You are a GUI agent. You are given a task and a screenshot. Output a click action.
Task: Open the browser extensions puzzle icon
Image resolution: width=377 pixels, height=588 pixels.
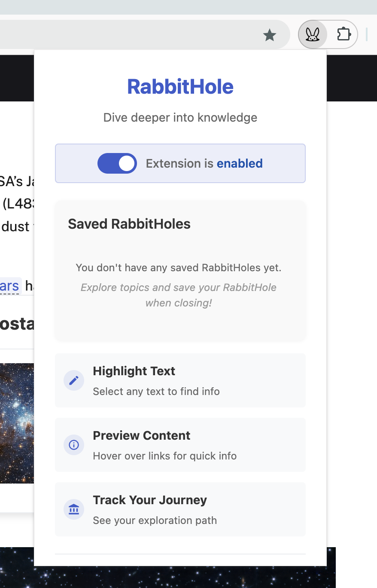click(x=344, y=34)
